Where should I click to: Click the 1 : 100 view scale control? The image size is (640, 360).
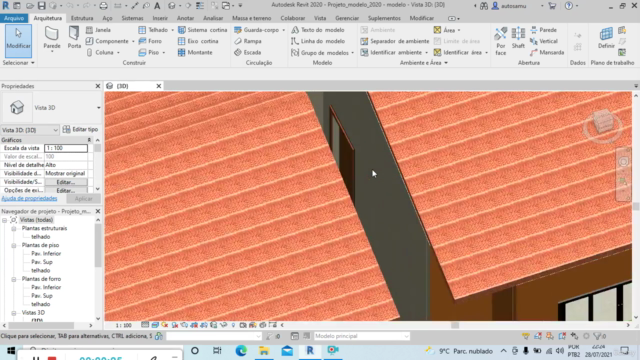click(123, 325)
